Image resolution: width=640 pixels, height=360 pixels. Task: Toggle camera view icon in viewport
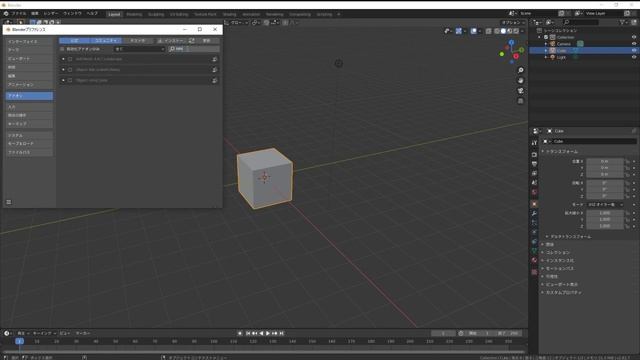click(520, 91)
